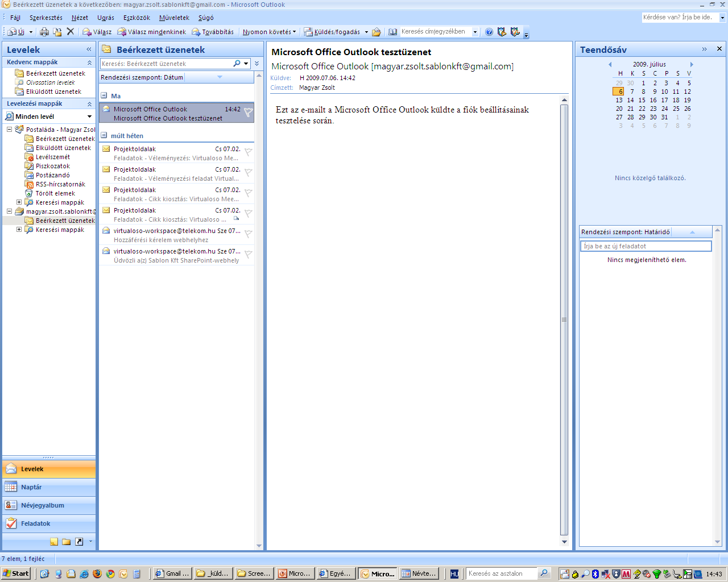This screenshot has height=582, width=728.
Task: Go to previous month in calendar
Action: (x=610, y=64)
